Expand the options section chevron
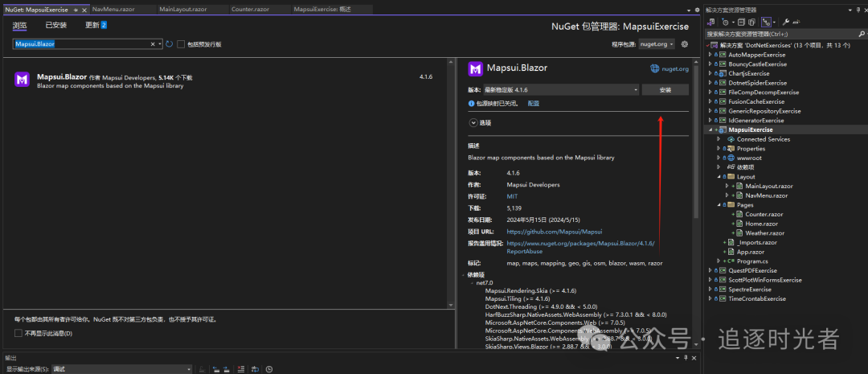This screenshot has height=374, width=868. point(473,122)
